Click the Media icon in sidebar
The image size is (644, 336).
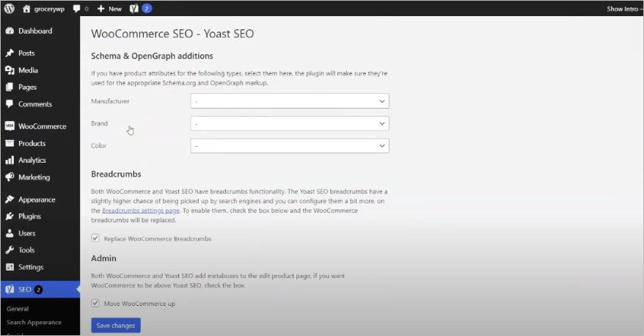click(10, 70)
